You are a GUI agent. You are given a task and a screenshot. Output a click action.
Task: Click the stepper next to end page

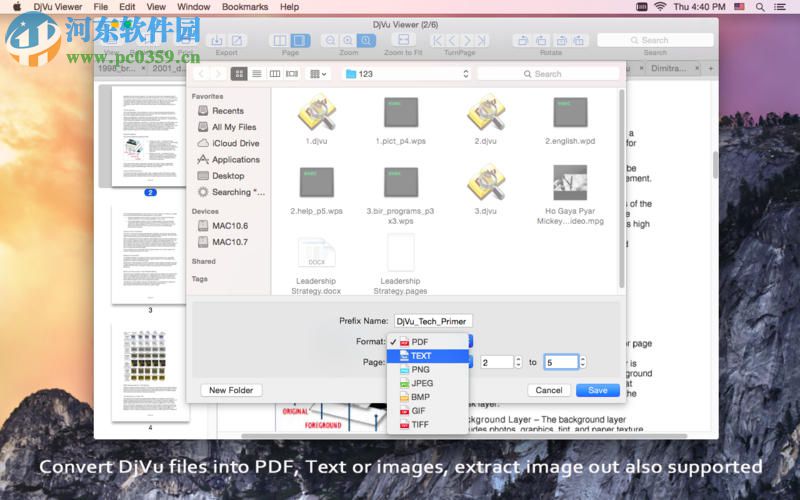coord(583,362)
